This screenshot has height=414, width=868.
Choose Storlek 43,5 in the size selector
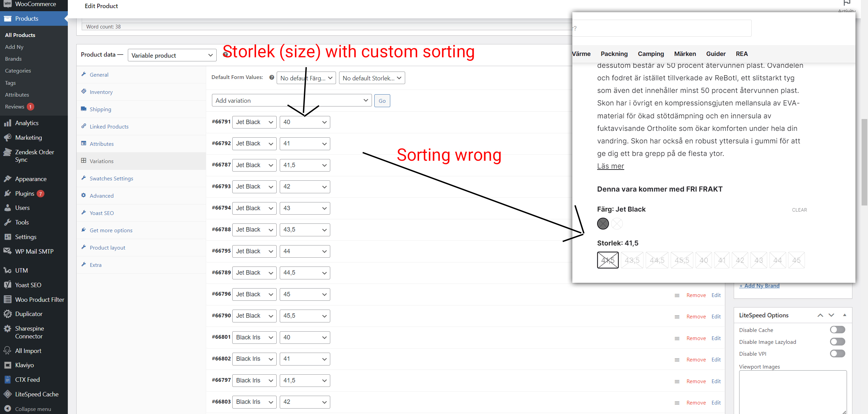click(x=632, y=260)
